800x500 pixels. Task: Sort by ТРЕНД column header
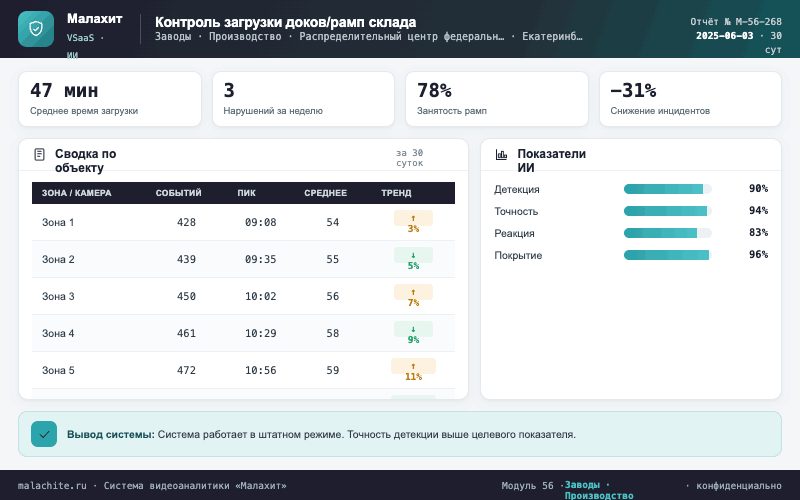click(396, 193)
